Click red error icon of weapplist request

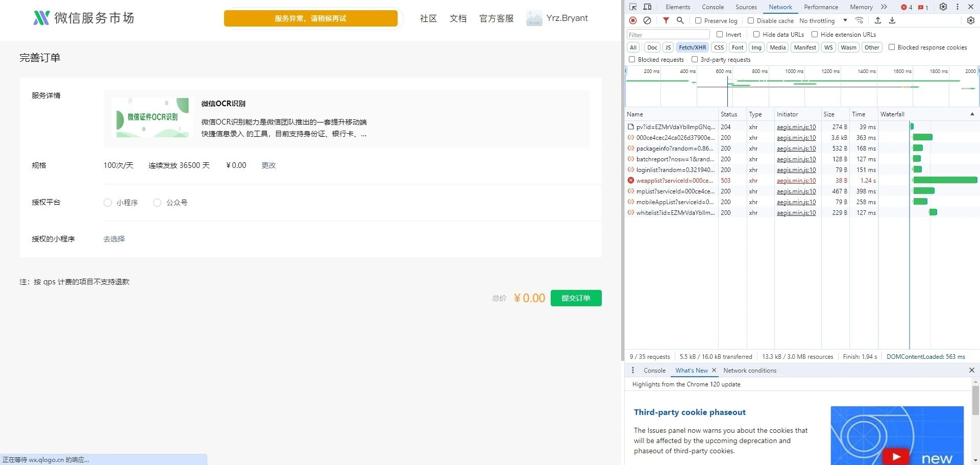coord(631,180)
